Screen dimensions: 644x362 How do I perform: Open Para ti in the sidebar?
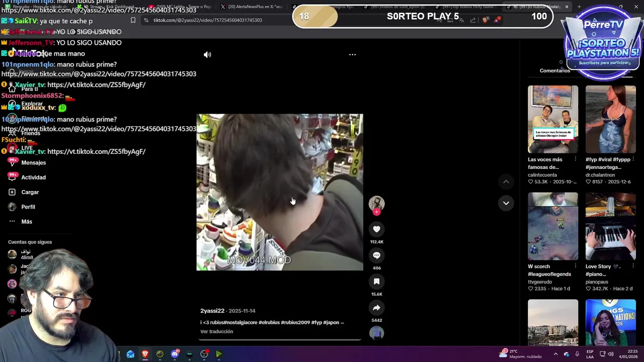23,89
